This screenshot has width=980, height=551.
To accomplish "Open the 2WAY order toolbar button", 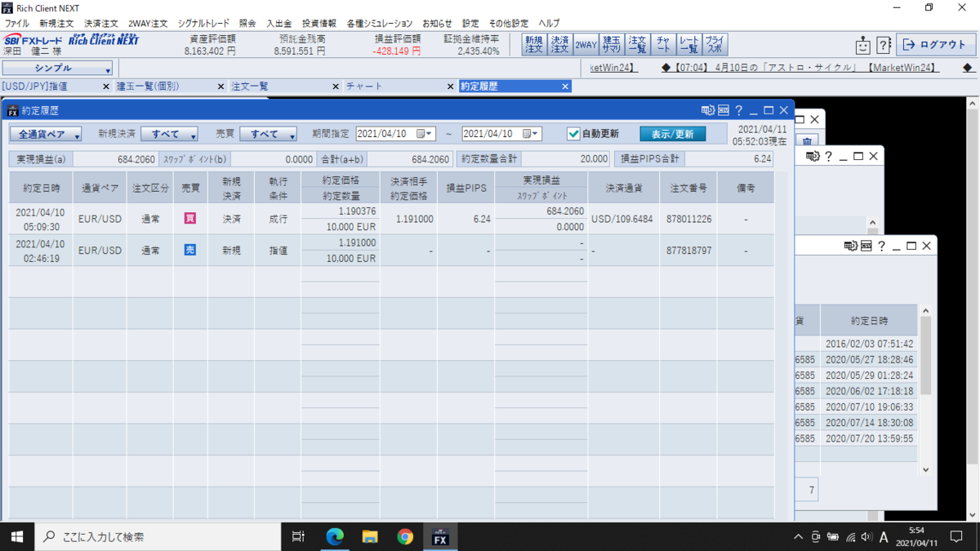I will tap(586, 45).
